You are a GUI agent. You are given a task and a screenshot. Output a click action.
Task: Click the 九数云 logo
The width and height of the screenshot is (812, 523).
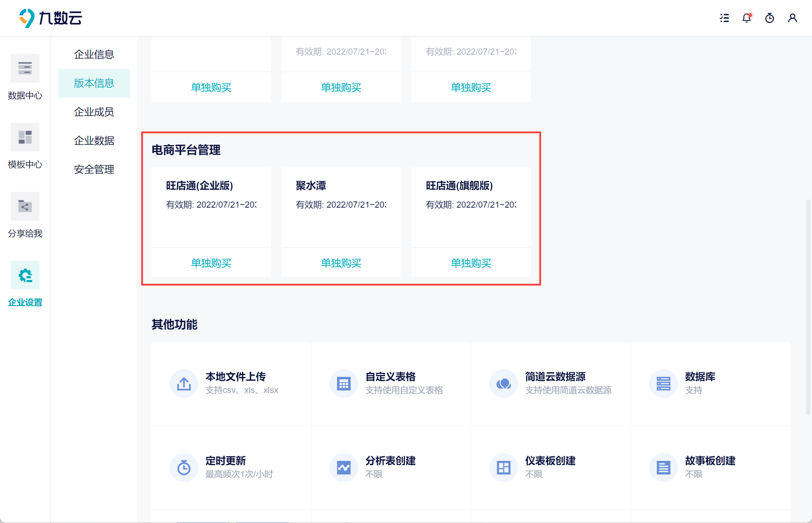click(x=51, y=18)
